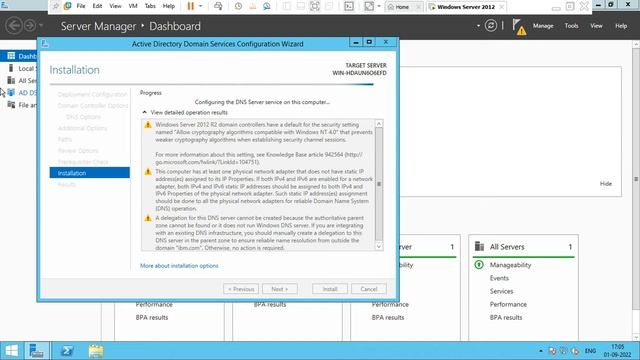Click the full screen mode icon
The image size is (640, 360).
click(x=315, y=6)
